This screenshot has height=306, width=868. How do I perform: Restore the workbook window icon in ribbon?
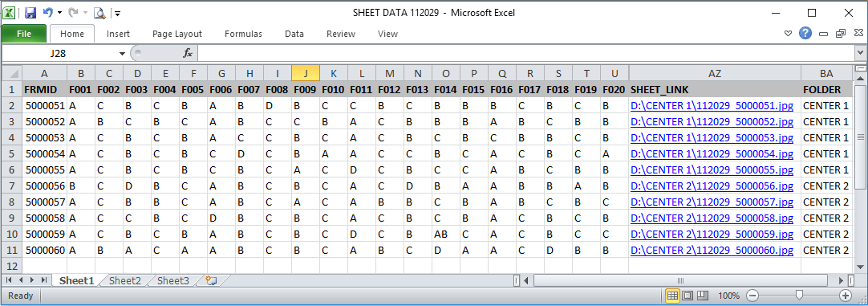click(841, 34)
